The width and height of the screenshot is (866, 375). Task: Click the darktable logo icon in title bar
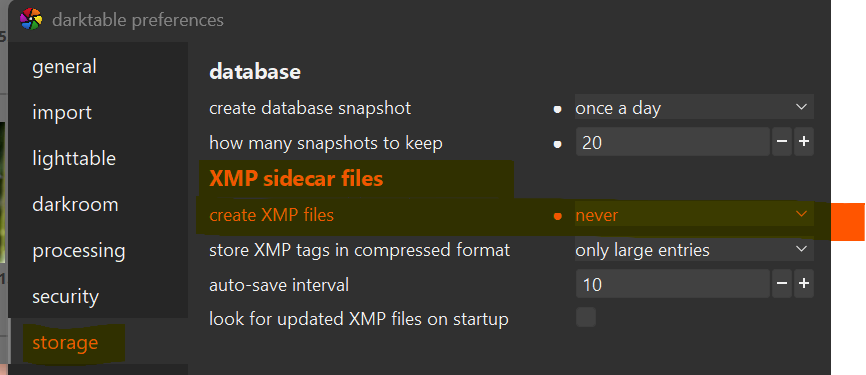pos(31,20)
